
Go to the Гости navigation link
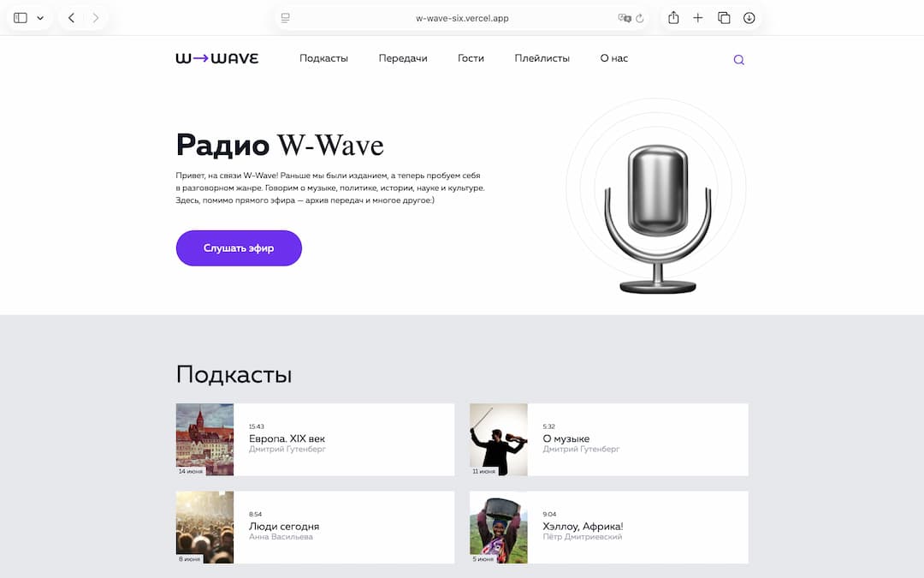tap(471, 58)
